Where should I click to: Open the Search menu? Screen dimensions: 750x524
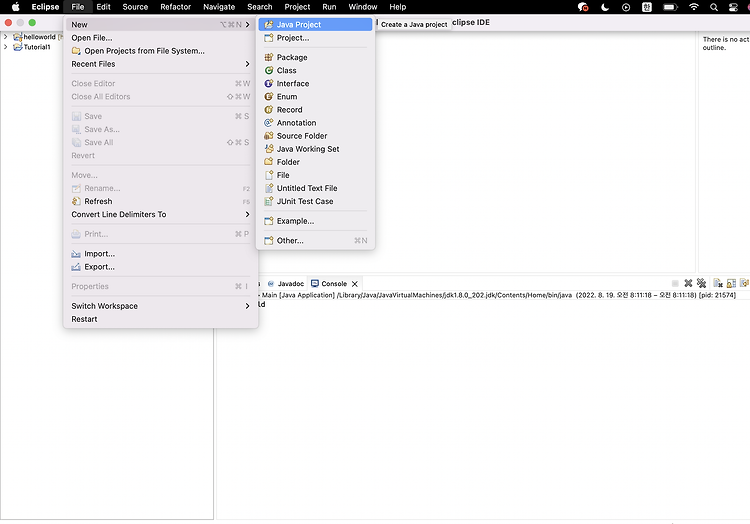pyautogui.click(x=260, y=7)
